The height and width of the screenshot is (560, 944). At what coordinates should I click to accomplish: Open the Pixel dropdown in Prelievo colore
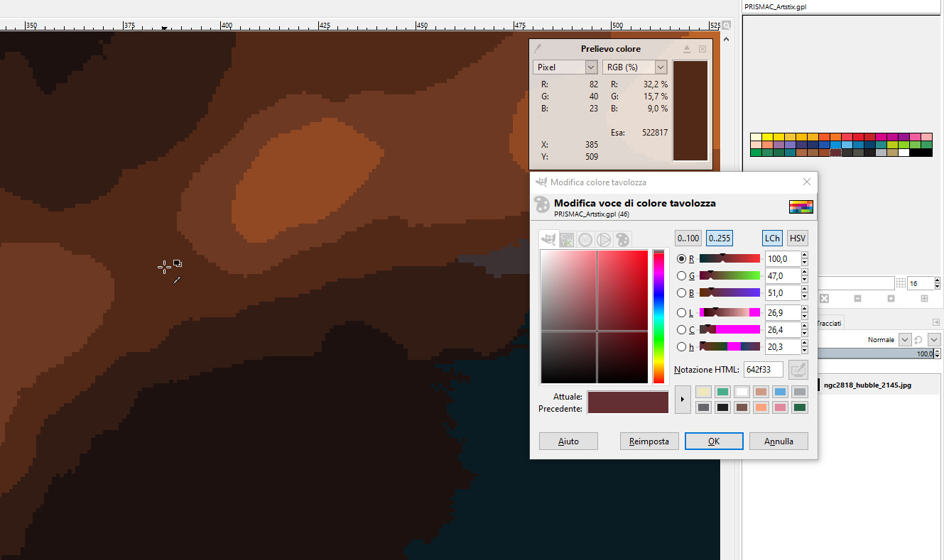[x=565, y=67]
